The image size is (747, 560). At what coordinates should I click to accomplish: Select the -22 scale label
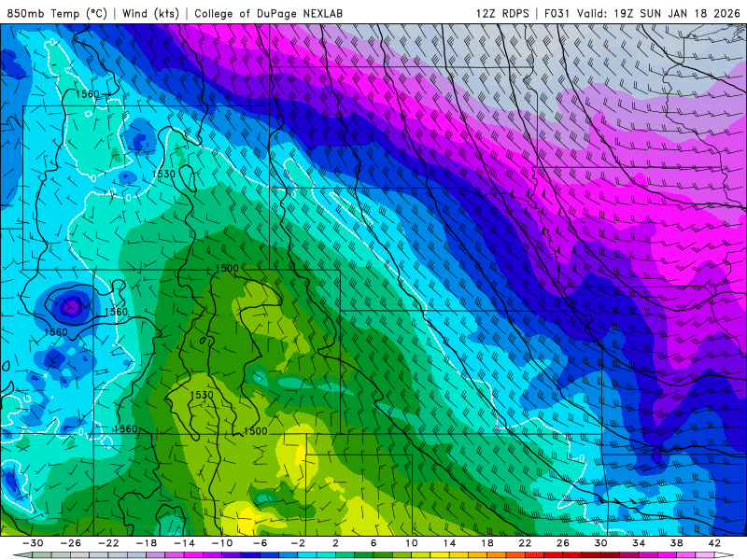point(108,543)
